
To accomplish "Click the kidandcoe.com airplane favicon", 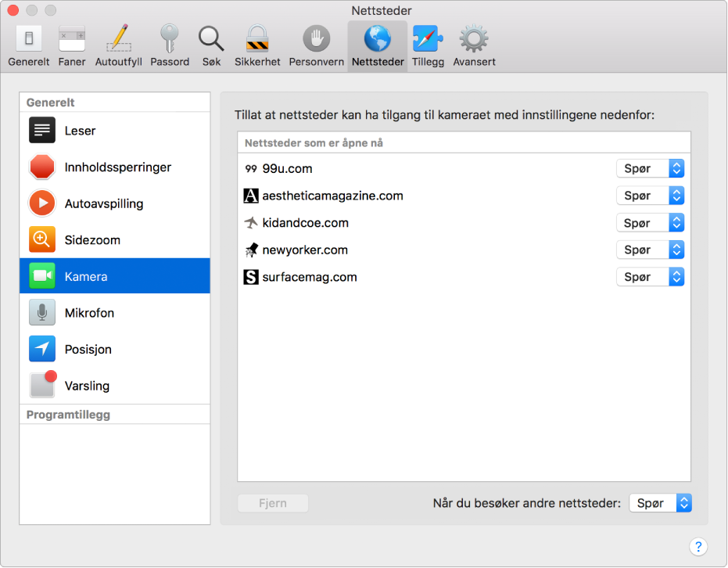I will tap(251, 223).
